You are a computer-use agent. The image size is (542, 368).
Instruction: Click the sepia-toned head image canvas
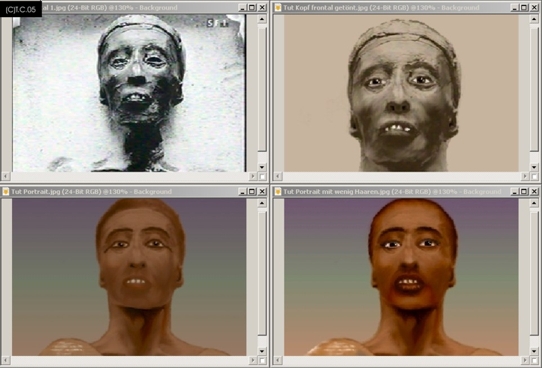401,93
